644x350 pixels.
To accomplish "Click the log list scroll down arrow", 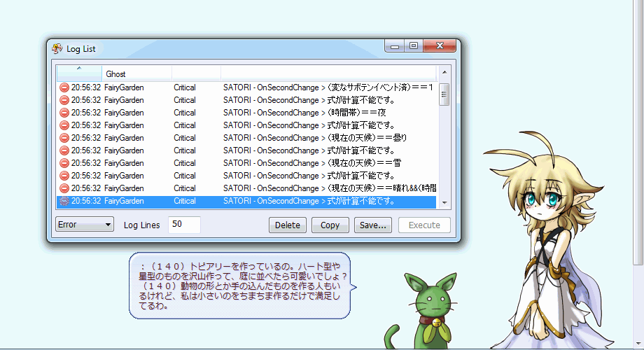I will pyautogui.click(x=444, y=202).
